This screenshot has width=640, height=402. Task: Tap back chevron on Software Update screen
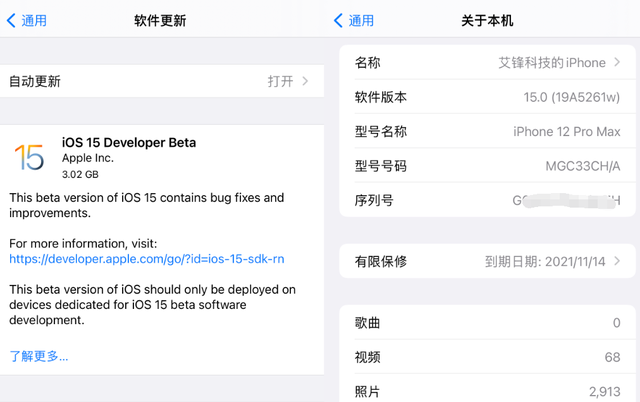click(x=12, y=20)
